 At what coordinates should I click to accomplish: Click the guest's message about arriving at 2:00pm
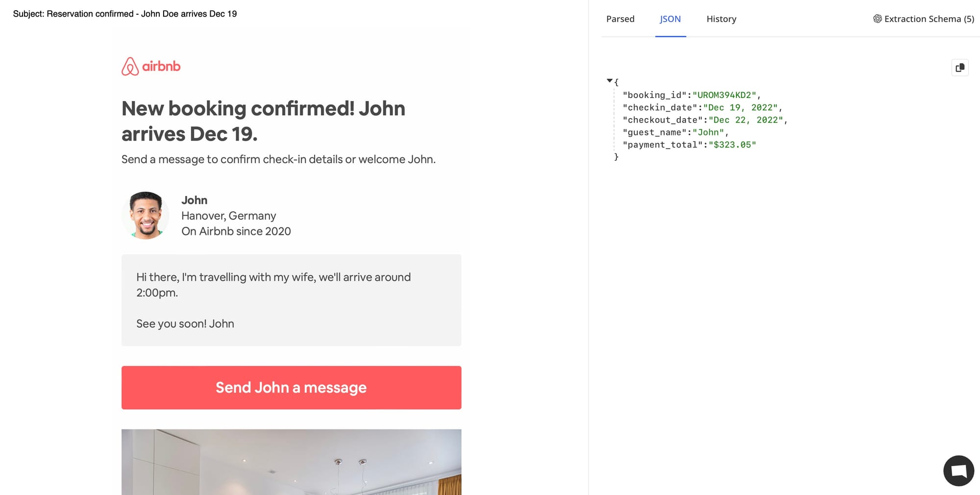pos(273,285)
